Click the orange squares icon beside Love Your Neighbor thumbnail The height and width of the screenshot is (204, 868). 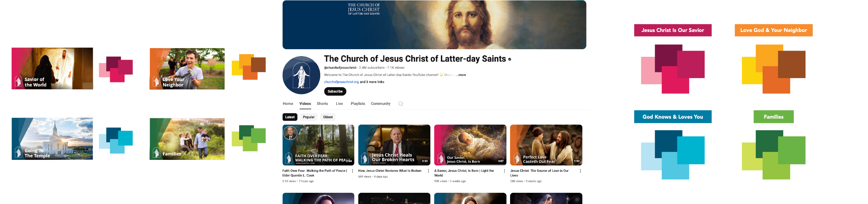point(249,67)
